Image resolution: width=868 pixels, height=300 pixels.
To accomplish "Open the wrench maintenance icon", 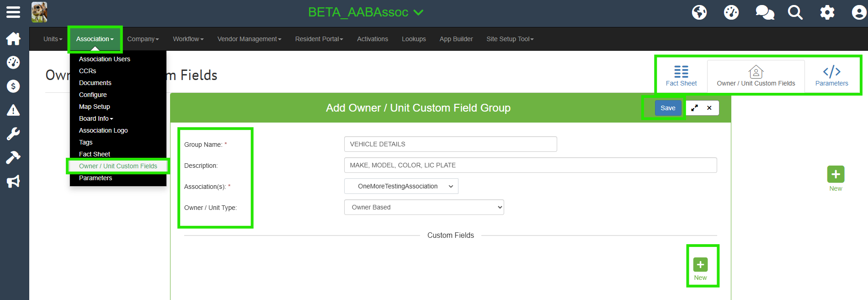I will (x=13, y=134).
